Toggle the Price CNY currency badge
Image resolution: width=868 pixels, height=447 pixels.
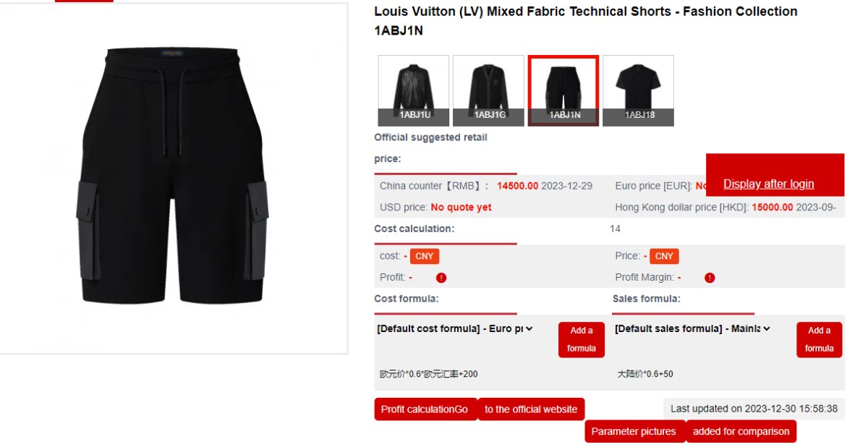(664, 256)
